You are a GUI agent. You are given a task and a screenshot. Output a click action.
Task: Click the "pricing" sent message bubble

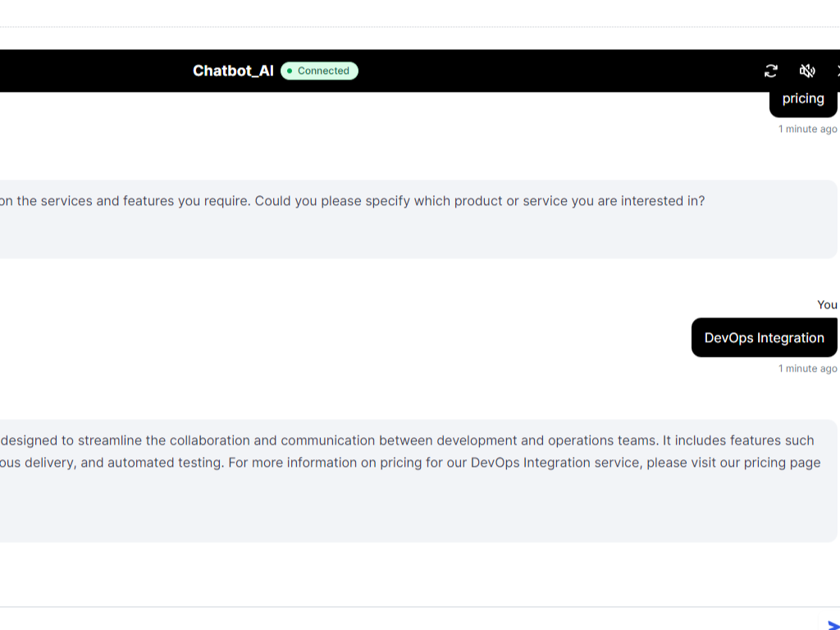[803, 99]
